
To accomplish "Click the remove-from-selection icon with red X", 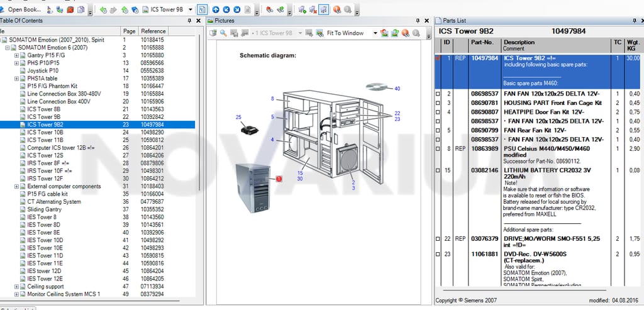I will click(x=313, y=9).
